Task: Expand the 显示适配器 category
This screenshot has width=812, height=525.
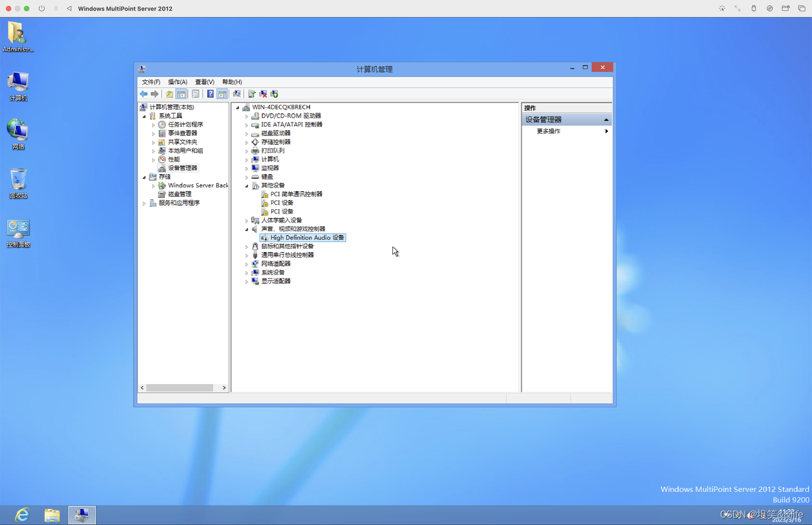Action: [x=246, y=281]
